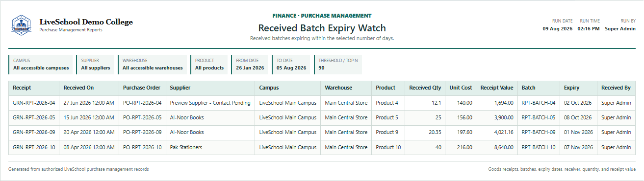The width and height of the screenshot is (644, 181).
Task: Click the Threshold / Top N value 90
Action: (x=322, y=68)
